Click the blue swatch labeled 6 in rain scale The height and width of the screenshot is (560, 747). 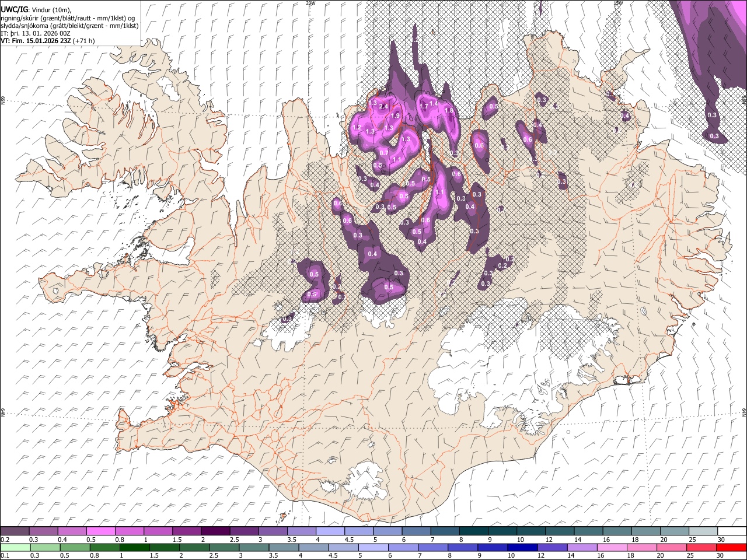point(403,547)
